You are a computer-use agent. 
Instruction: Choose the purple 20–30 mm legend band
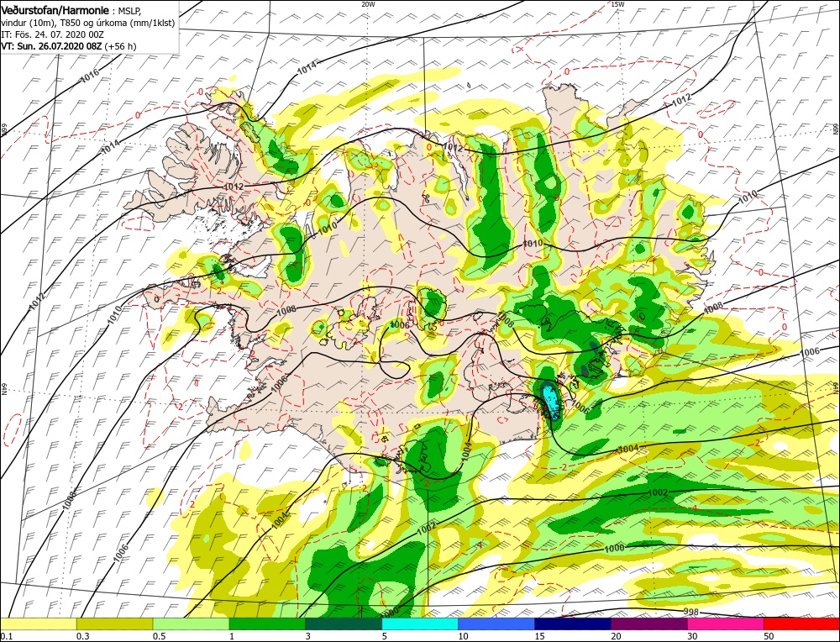coord(649,624)
